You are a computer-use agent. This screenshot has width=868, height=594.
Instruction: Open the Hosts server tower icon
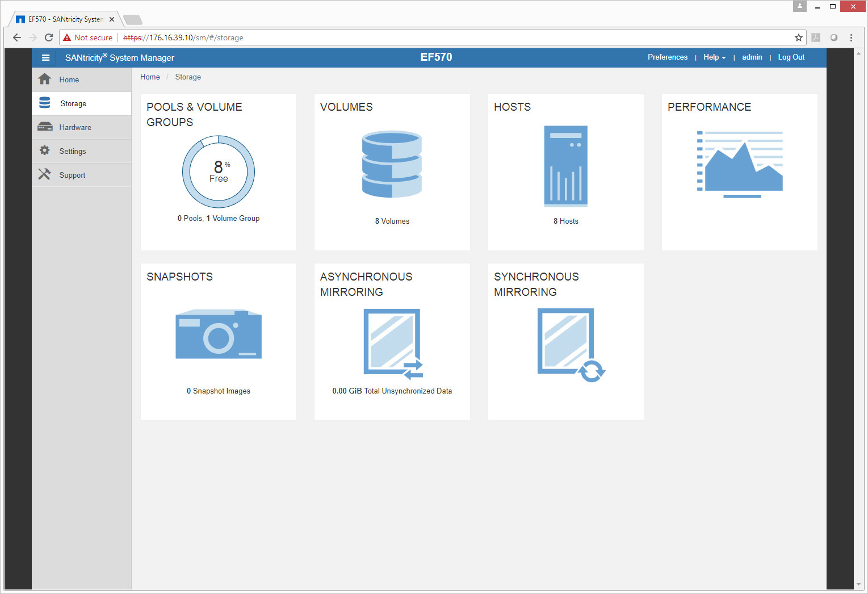565,166
